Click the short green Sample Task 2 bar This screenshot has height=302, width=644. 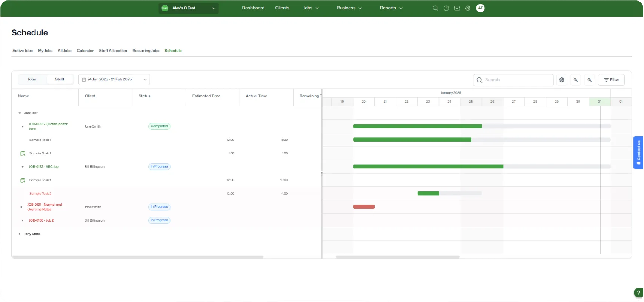[x=428, y=193]
